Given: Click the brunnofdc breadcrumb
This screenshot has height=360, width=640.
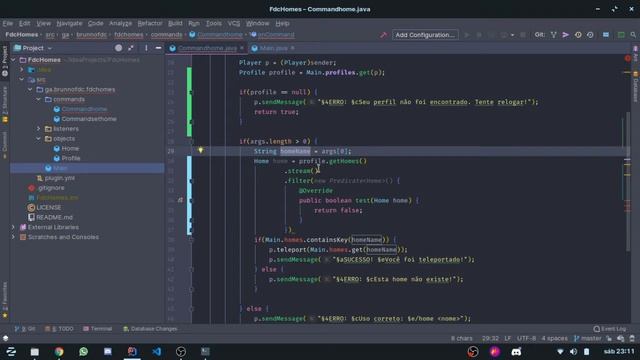Looking at the screenshot, I should click(x=91, y=35).
